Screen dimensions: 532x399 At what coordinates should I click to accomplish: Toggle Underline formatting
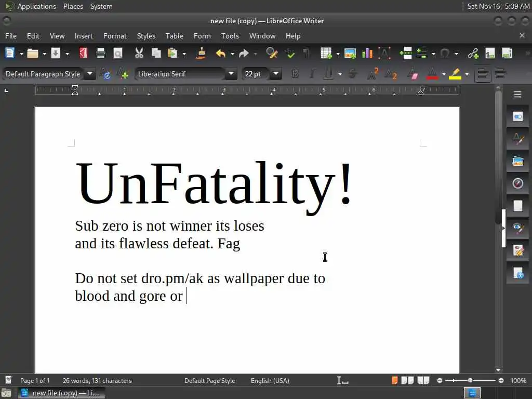click(x=328, y=74)
